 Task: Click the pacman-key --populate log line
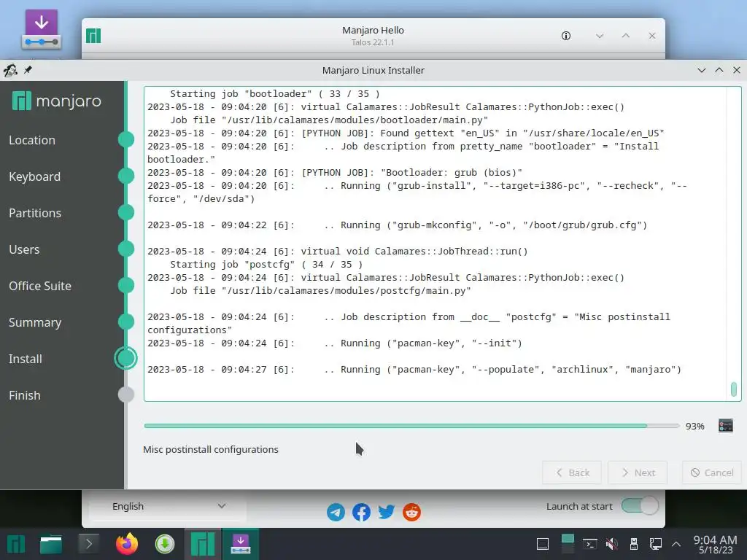[414, 369]
